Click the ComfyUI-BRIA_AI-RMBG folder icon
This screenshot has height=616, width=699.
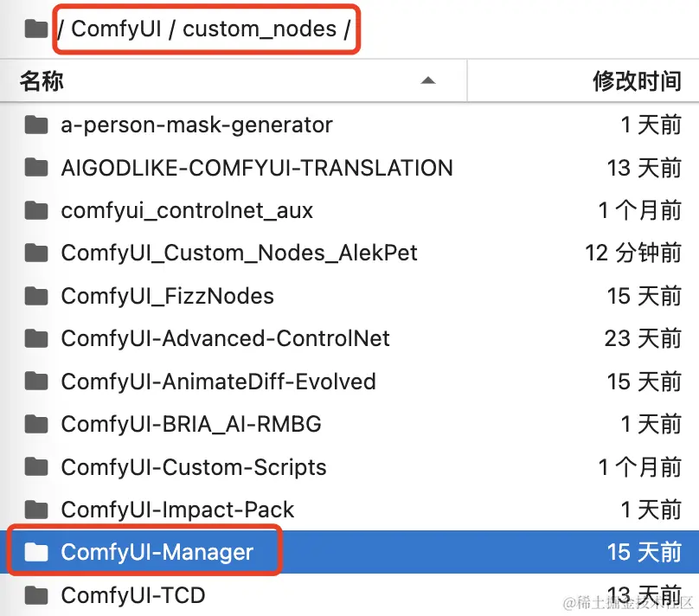coord(36,424)
